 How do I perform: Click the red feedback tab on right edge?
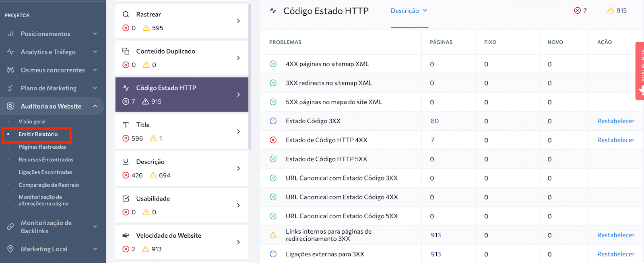(x=640, y=71)
